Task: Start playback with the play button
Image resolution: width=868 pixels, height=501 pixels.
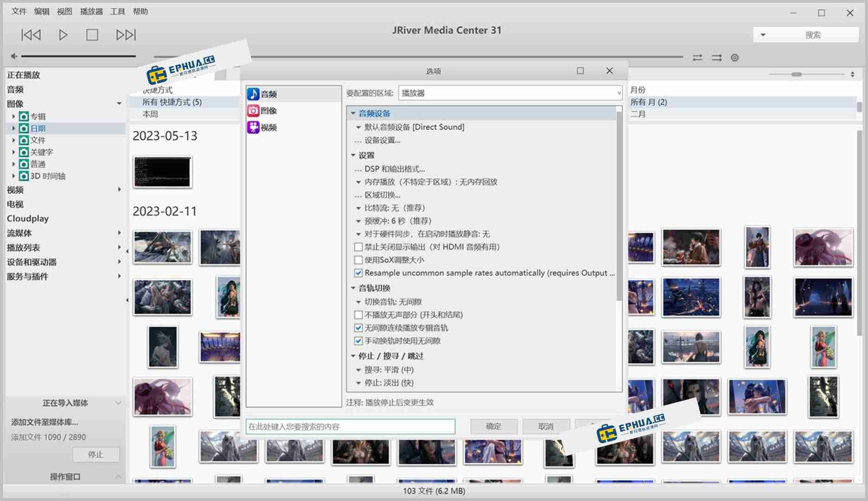Action: (63, 35)
